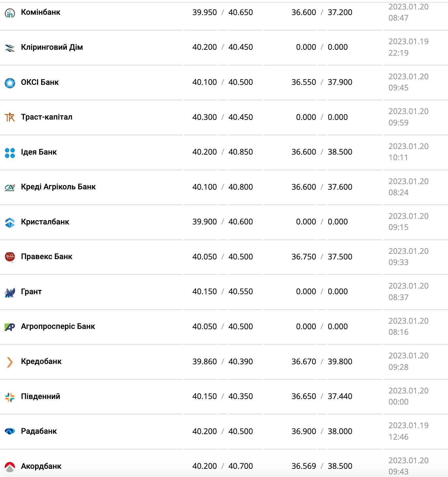Click Кредобанк second rate pair 36.670
Image resolution: width=448 pixels, height=477 pixels.
pyautogui.click(x=303, y=362)
